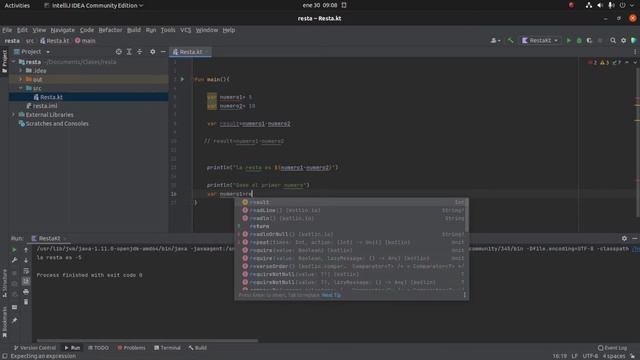
Task: Open IDE settings gear in the main toolbar
Action: 623,40
